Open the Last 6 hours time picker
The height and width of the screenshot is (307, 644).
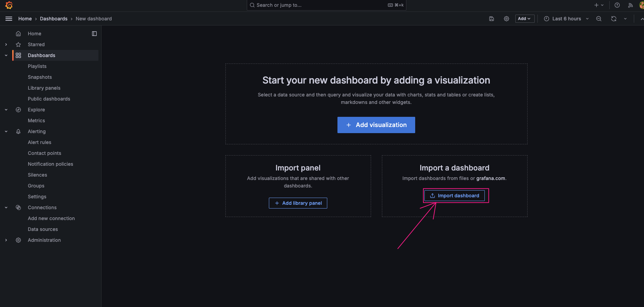566,19
